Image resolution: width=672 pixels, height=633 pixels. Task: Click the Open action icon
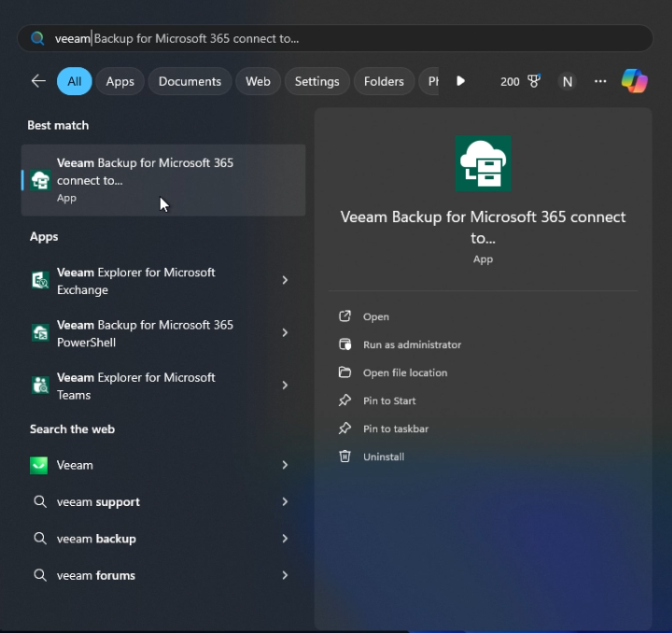(345, 316)
